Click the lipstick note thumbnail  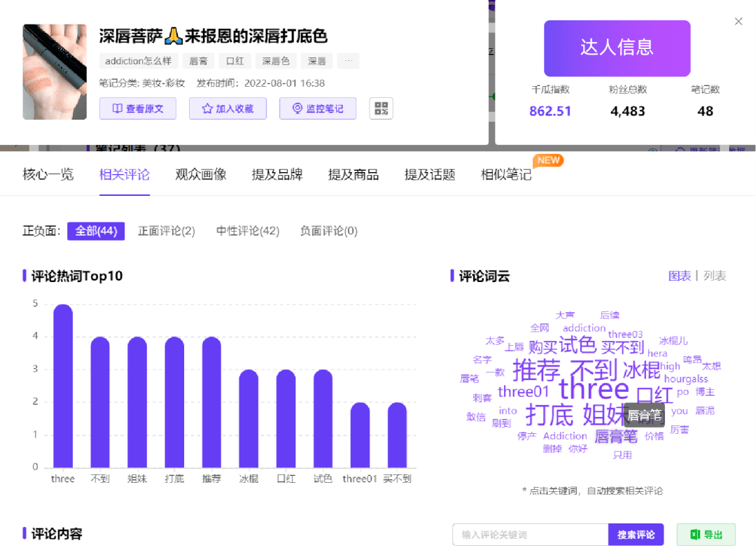(55, 72)
